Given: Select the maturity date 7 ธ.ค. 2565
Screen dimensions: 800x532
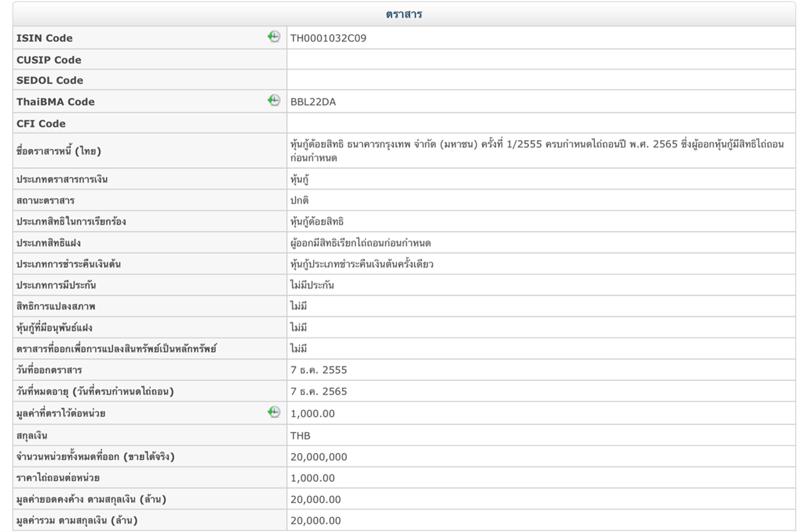Looking at the screenshot, I should [319, 391].
